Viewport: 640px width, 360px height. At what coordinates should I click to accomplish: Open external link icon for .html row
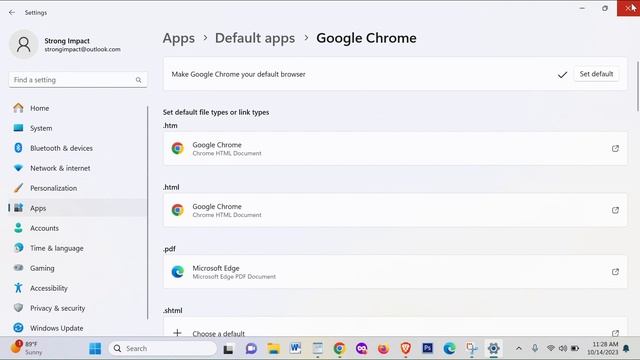(x=615, y=210)
